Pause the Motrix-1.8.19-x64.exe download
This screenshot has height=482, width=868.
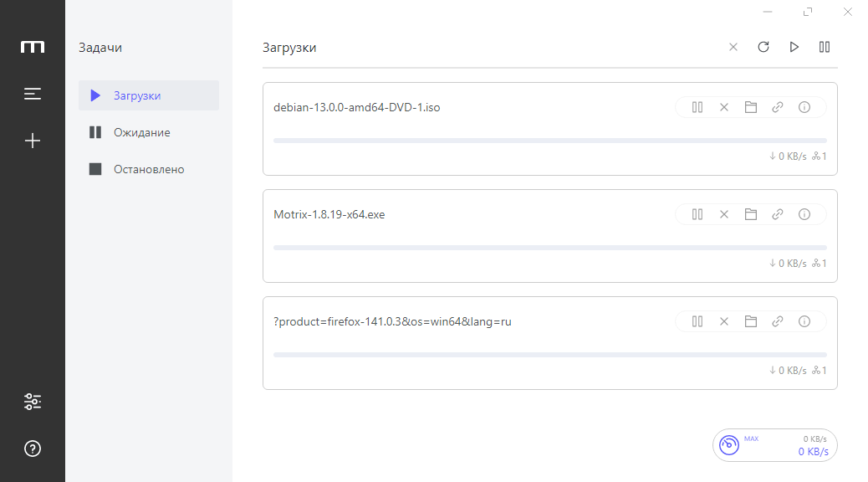(697, 214)
